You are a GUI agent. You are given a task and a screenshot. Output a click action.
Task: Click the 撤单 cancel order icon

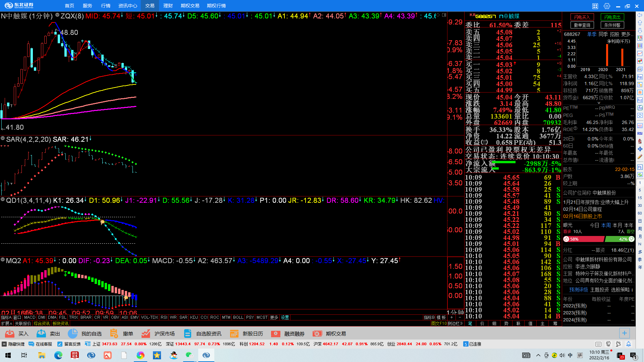point(114,334)
